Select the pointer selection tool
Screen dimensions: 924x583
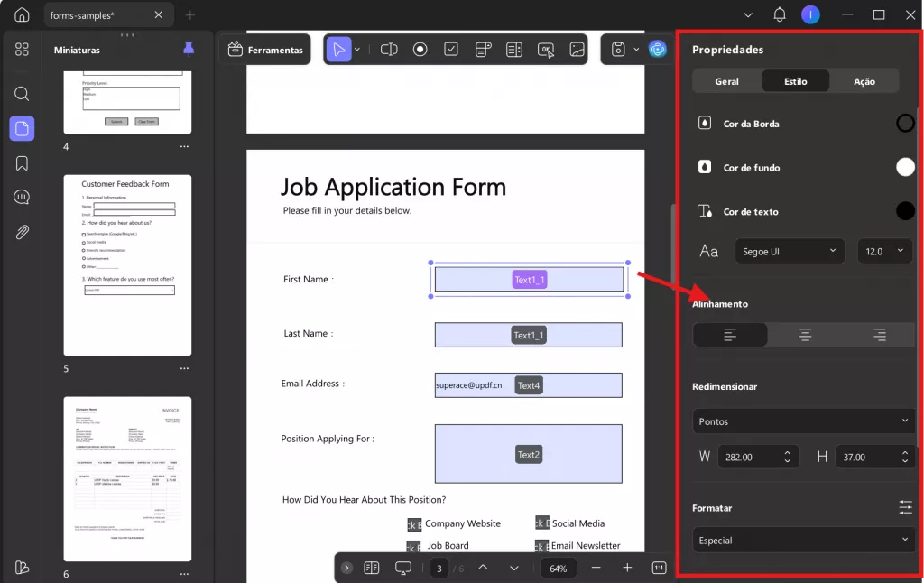coord(339,50)
